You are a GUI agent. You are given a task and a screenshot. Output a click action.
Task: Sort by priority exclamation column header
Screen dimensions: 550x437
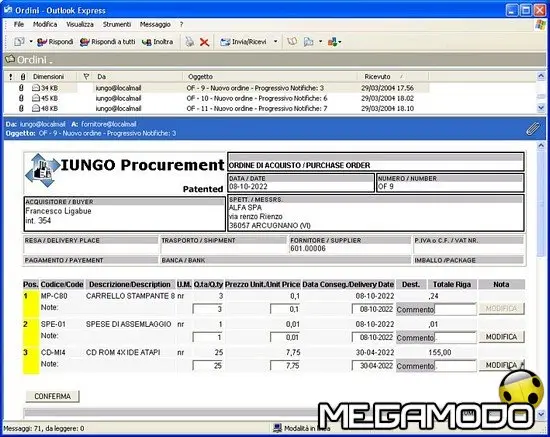11,76
